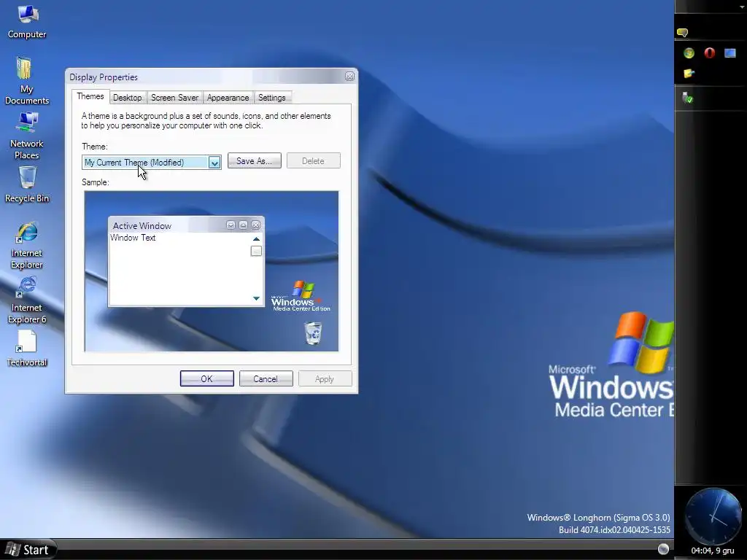Click the round taskbar orb near clock
This screenshot has height=560, width=747.
coord(663,549)
